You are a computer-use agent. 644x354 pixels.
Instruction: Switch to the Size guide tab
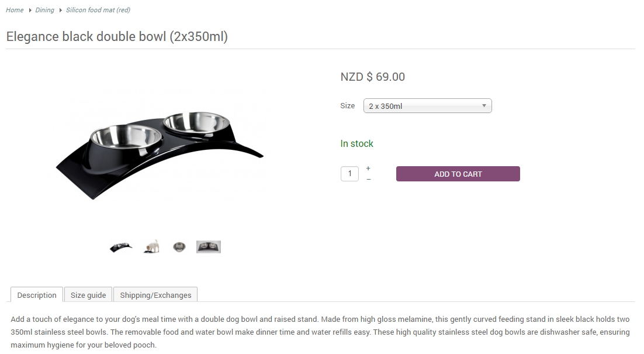88,295
